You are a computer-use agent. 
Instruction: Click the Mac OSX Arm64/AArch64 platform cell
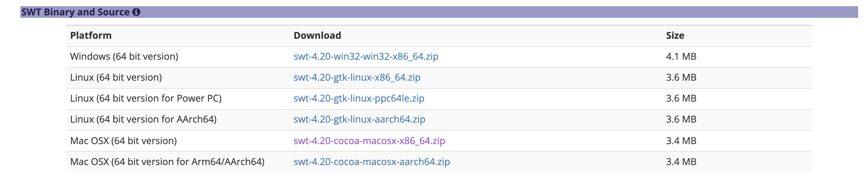[x=167, y=161]
